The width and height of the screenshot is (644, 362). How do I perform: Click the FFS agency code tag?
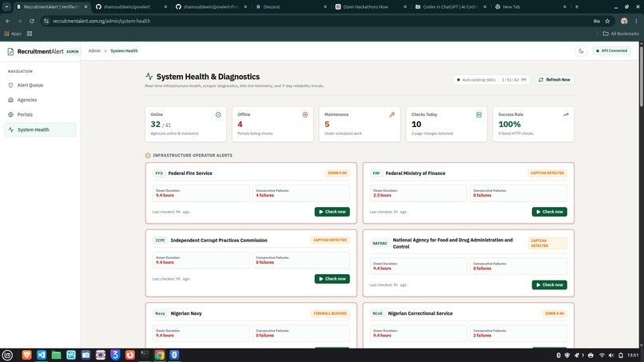[x=159, y=173]
